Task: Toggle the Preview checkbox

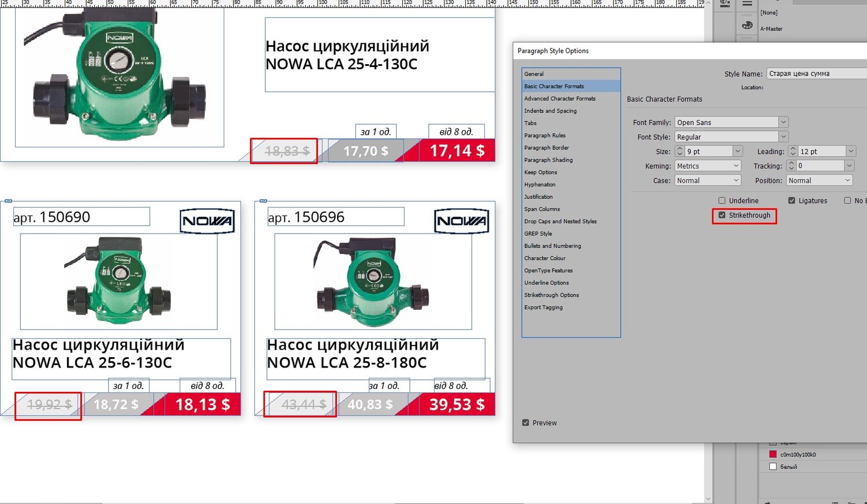Action: click(525, 423)
